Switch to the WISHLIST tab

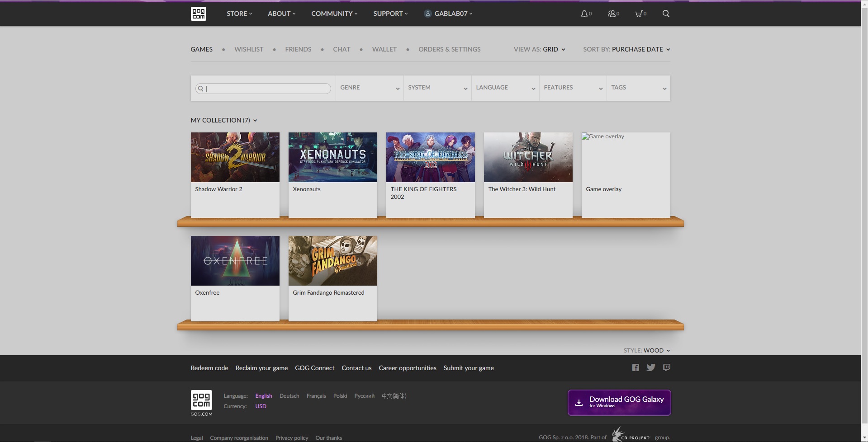pyautogui.click(x=249, y=49)
